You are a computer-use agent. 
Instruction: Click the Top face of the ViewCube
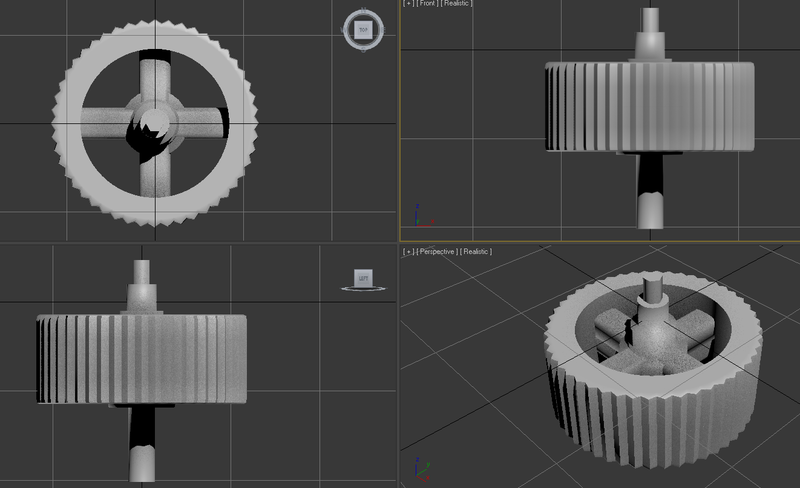point(363,29)
